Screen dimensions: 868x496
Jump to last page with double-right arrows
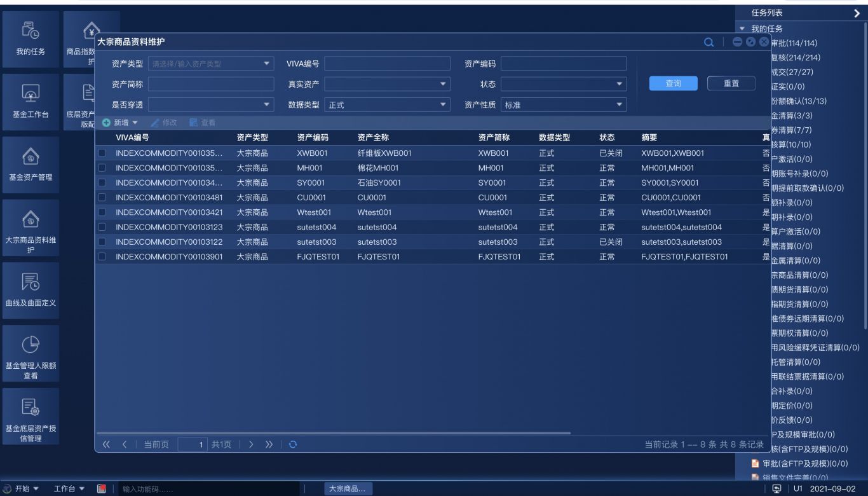(x=269, y=444)
